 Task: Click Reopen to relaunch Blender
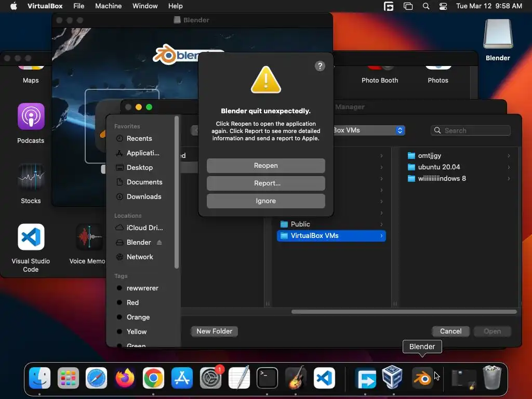click(265, 166)
